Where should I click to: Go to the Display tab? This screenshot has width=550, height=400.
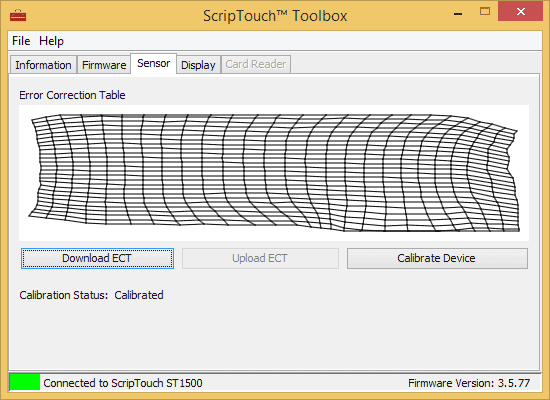[x=198, y=65]
